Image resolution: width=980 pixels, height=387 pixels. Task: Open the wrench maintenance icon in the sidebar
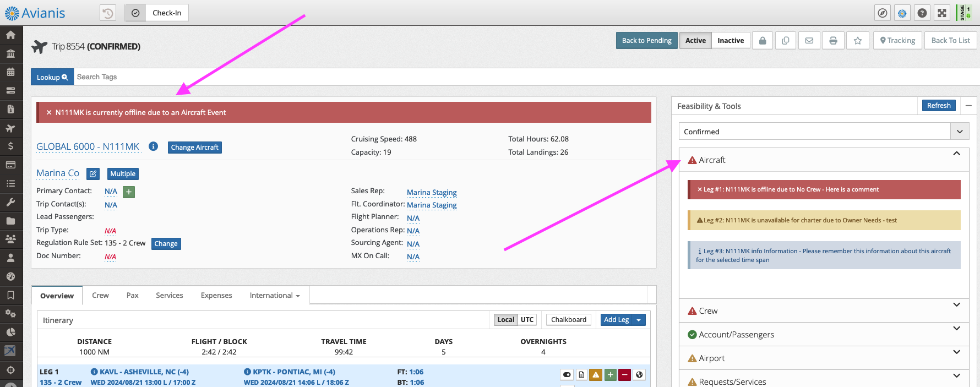(x=10, y=202)
